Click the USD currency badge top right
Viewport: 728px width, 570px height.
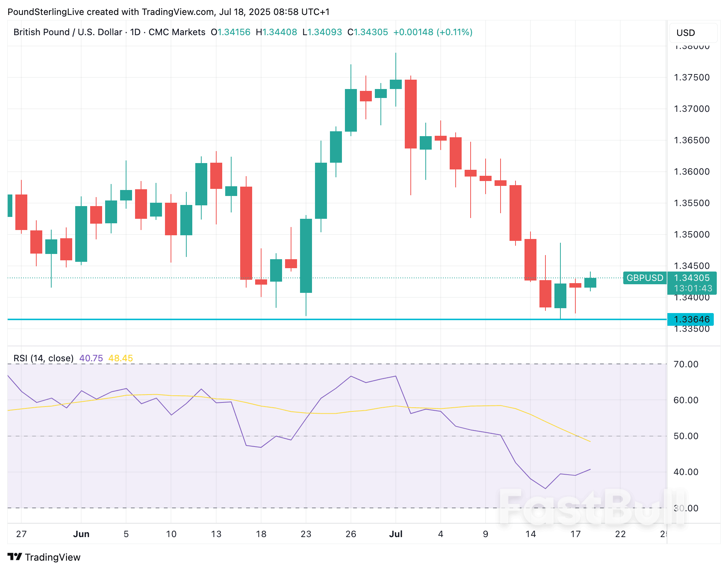[693, 33]
